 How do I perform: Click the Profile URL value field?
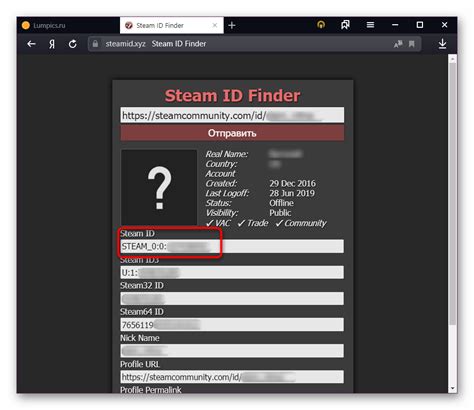[232, 377]
